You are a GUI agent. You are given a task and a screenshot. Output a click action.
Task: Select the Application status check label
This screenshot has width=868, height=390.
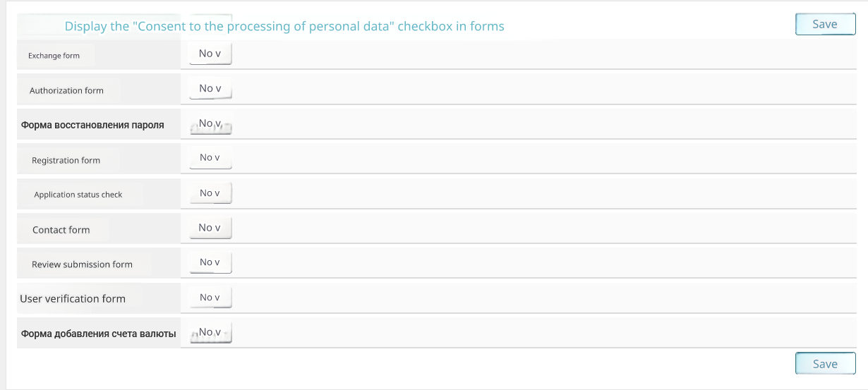(78, 195)
